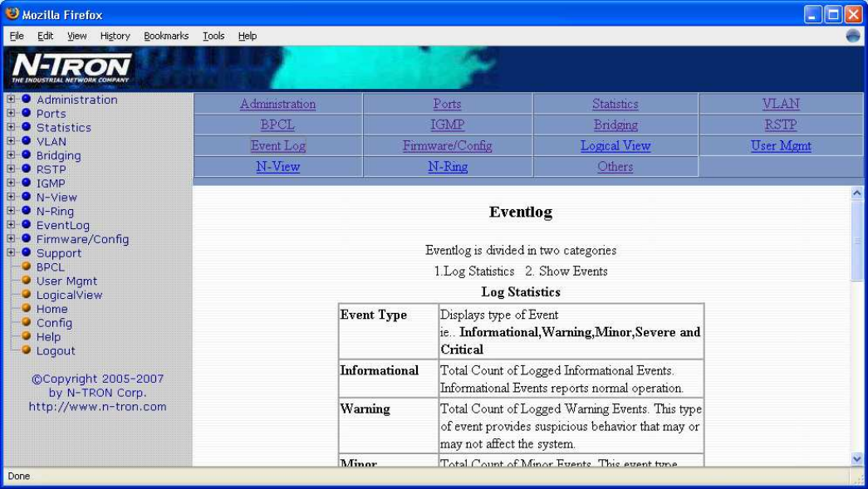Click blue bullet icon beside N-Ring
The image size is (868, 489).
[x=26, y=211]
